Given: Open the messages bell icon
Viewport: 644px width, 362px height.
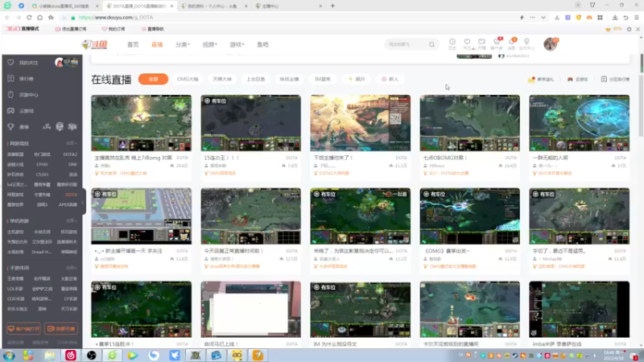Looking at the screenshot, I should (512, 43).
